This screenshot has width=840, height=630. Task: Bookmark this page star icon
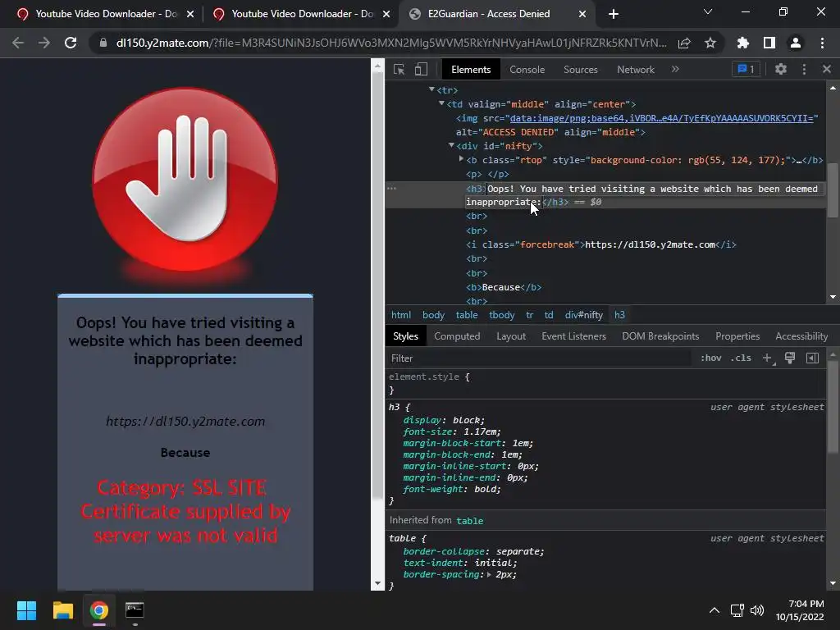coord(710,43)
